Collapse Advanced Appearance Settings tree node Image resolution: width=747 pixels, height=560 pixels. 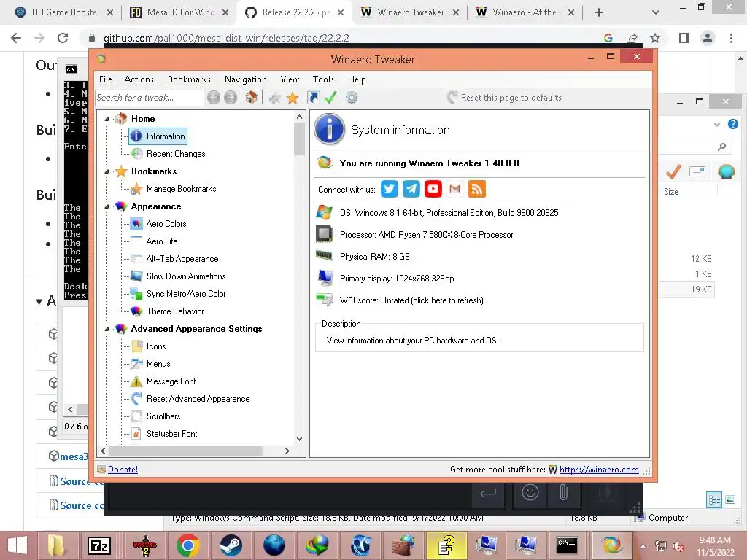(107, 329)
